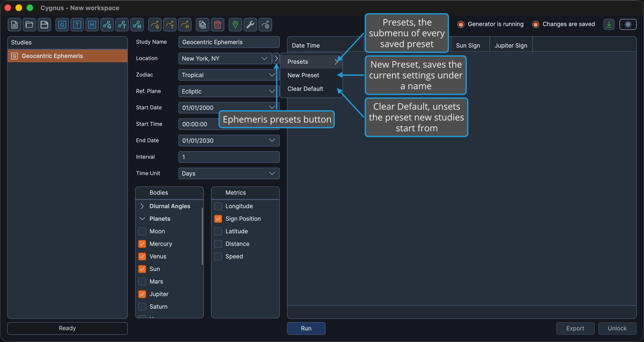Screen dimensions: 644x342
Task: Expand the Diurnal Angles group
Action: point(142,206)
